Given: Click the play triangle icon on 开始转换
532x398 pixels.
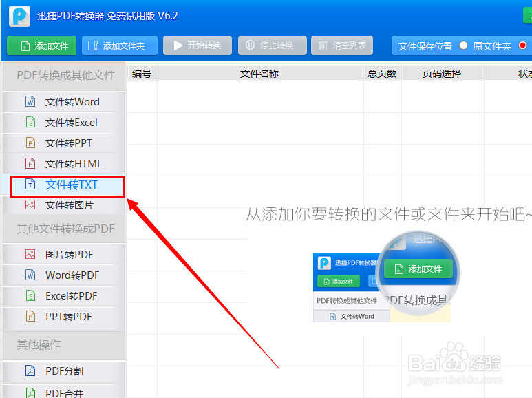Looking at the screenshot, I should (x=178, y=45).
